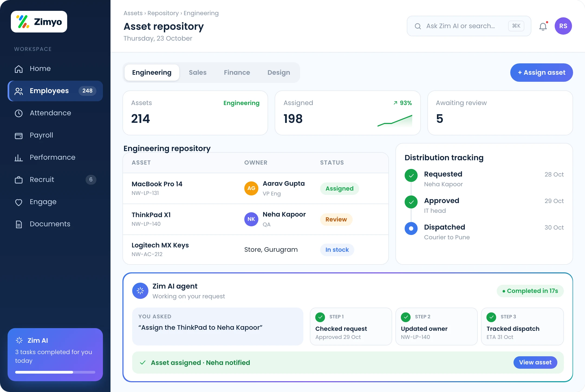
Task: Click the Recruit briefcase icon
Action: 19,180
